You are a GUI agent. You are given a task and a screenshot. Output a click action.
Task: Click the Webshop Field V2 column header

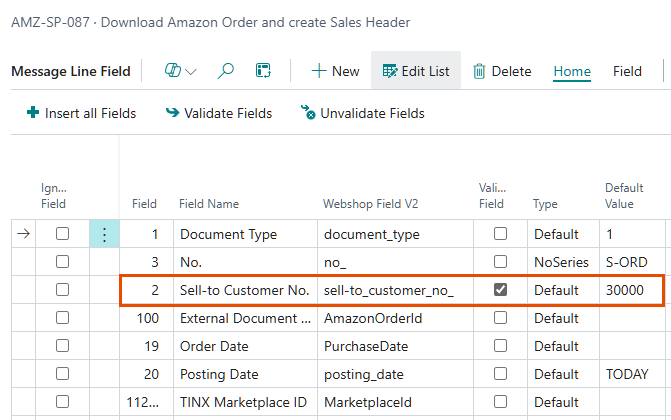coord(370,204)
